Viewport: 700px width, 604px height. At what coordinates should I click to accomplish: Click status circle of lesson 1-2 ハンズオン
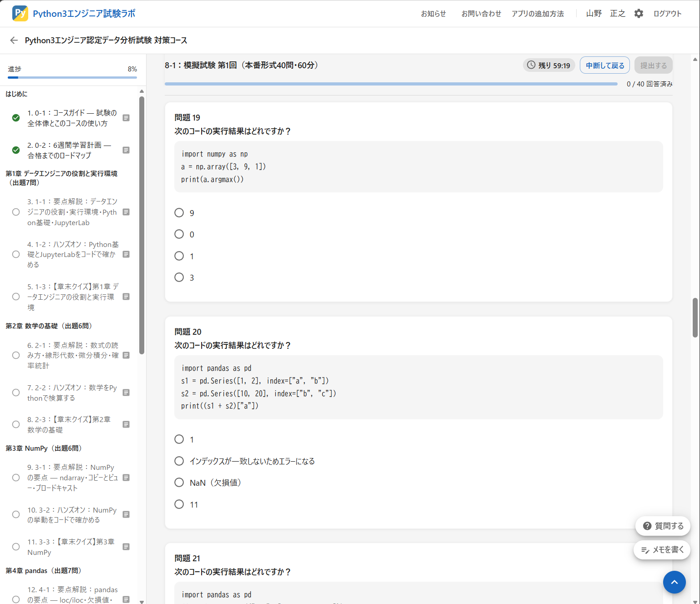[16, 254]
